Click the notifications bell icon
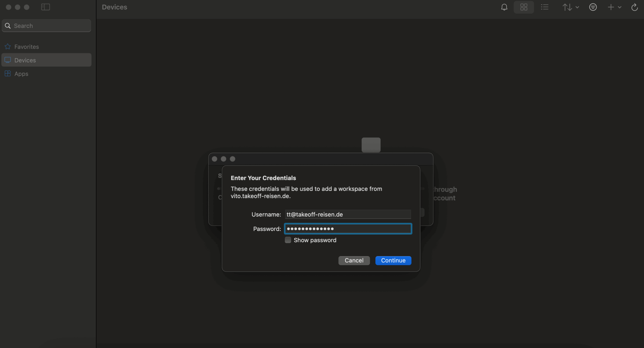The height and width of the screenshot is (348, 644). [504, 7]
